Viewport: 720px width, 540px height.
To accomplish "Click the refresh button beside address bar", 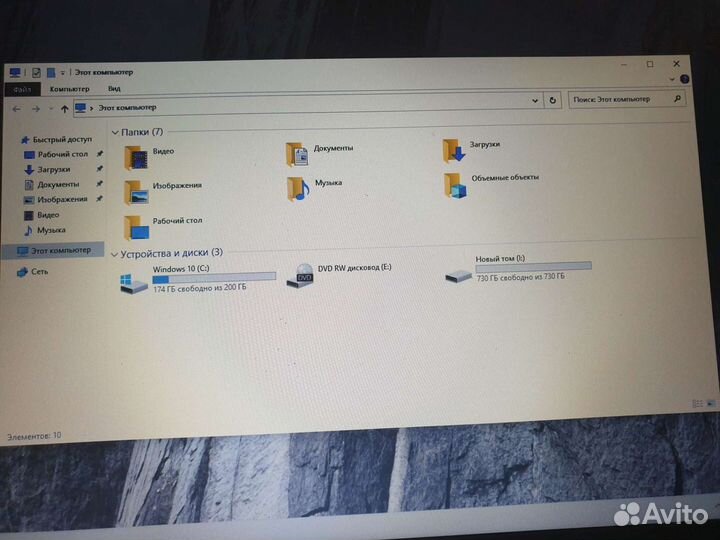I will click(553, 100).
